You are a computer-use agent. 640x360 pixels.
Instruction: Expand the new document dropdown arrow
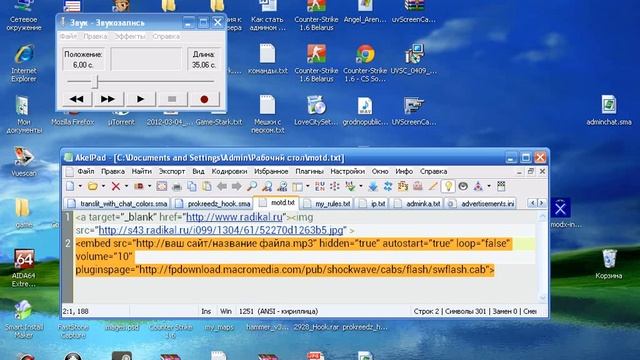point(80,187)
